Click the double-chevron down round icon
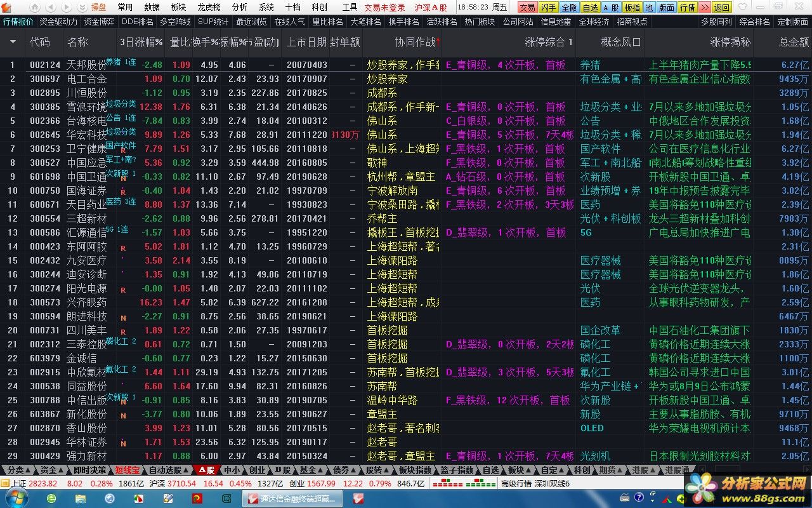 pos(82,8)
